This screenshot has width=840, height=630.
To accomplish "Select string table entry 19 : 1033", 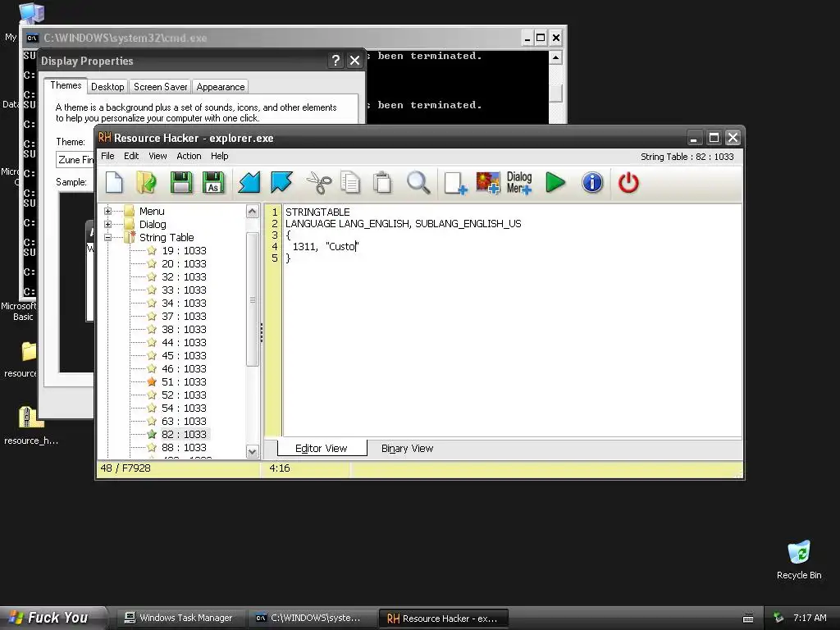I will click(x=184, y=251).
